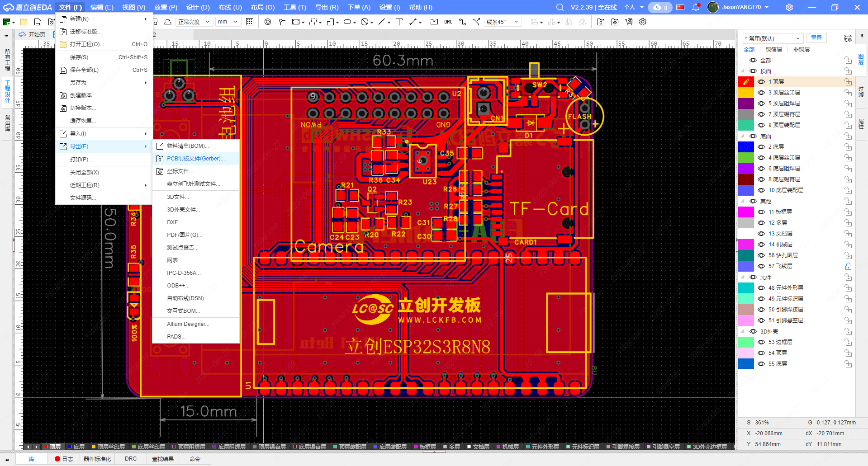Image resolution: width=868 pixels, height=466 pixels.
Task: Click the magenta swatch of 11 板框层
Action: click(746, 212)
